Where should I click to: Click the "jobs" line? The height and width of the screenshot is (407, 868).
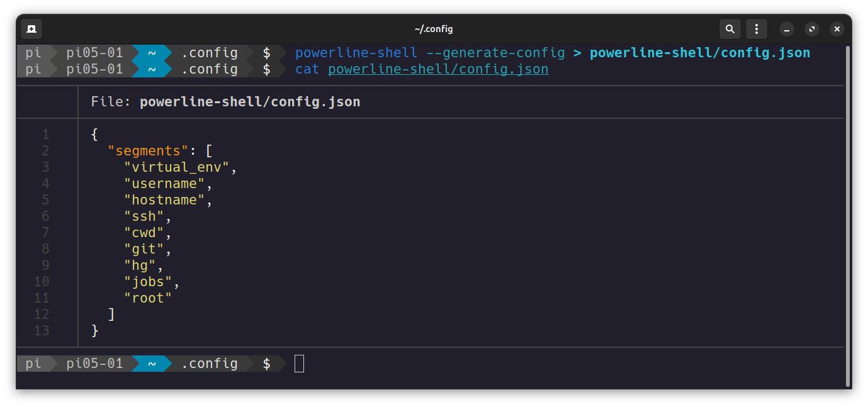click(152, 282)
